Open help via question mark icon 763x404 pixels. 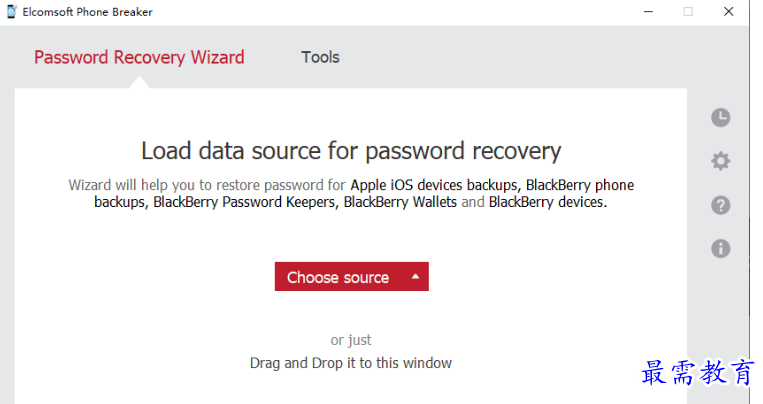(720, 205)
